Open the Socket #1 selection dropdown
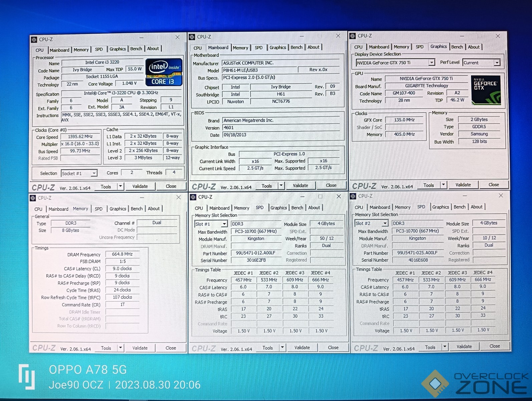This screenshot has width=532, height=401. coord(94,173)
